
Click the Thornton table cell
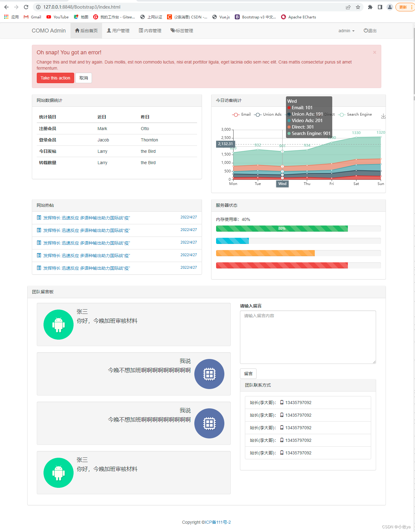[150, 140]
